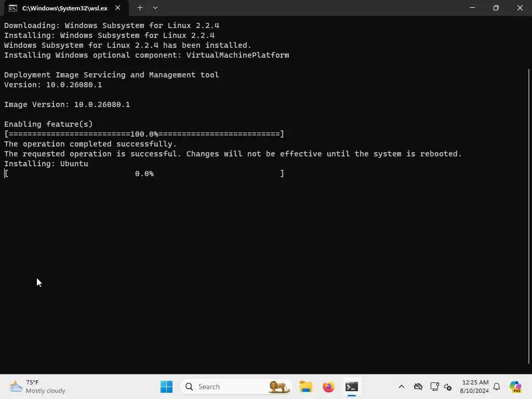This screenshot has width=532, height=399.
Task: Open File Explorer from taskbar
Action: pyautogui.click(x=305, y=387)
